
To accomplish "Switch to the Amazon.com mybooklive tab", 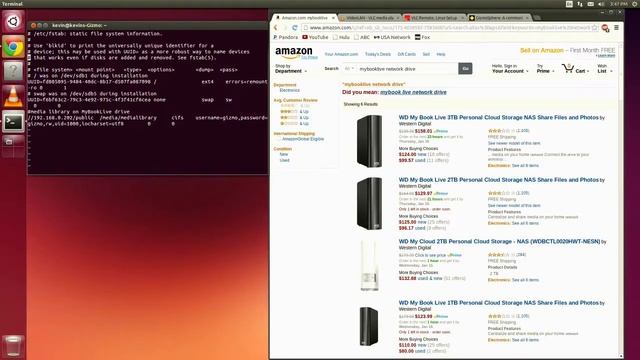I will point(304,18).
